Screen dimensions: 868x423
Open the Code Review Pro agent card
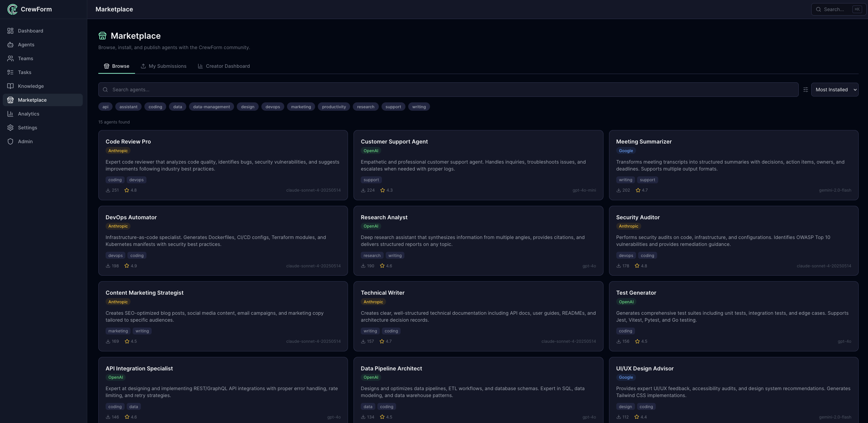click(223, 165)
